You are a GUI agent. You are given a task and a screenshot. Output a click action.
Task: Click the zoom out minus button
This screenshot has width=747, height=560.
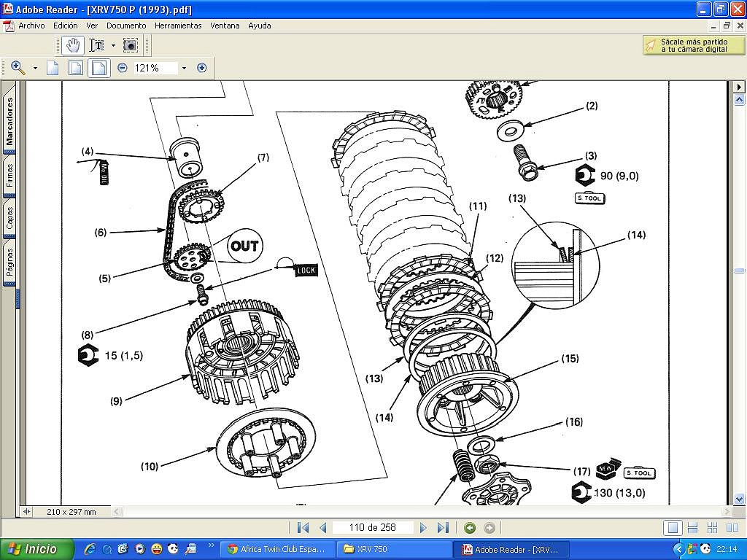(x=123, y=68)
